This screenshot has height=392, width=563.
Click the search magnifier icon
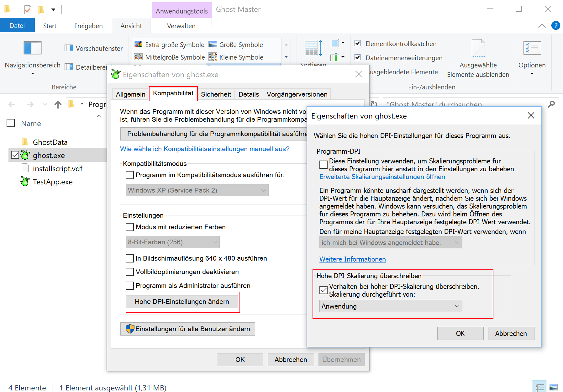click(551, 104)
